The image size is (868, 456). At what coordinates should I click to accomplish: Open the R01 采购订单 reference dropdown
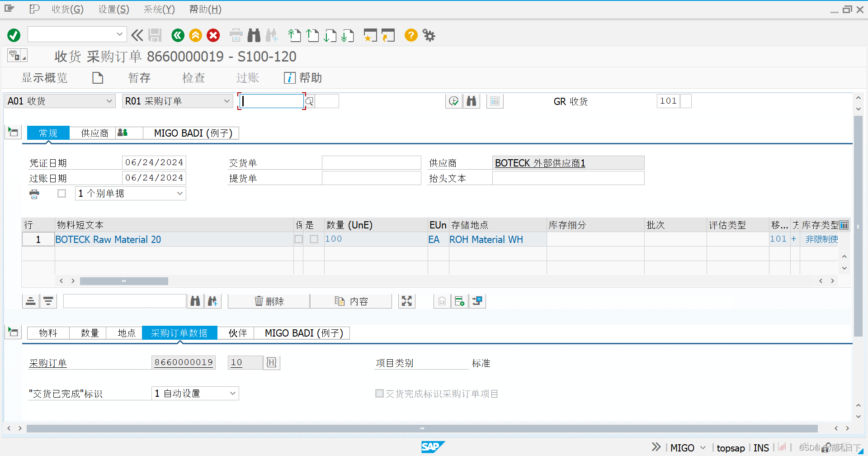coord(178,101)
